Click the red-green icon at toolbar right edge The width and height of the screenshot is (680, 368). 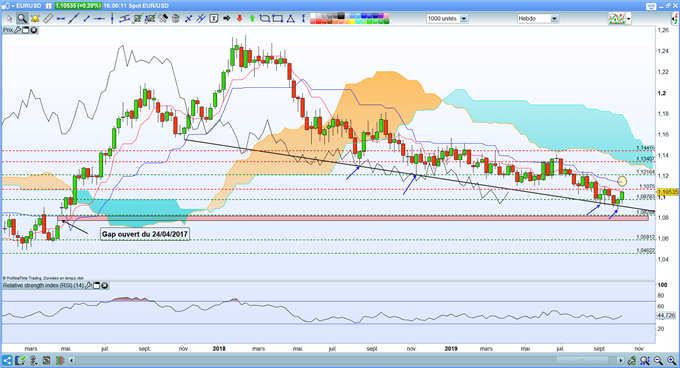tap(675, 19)
